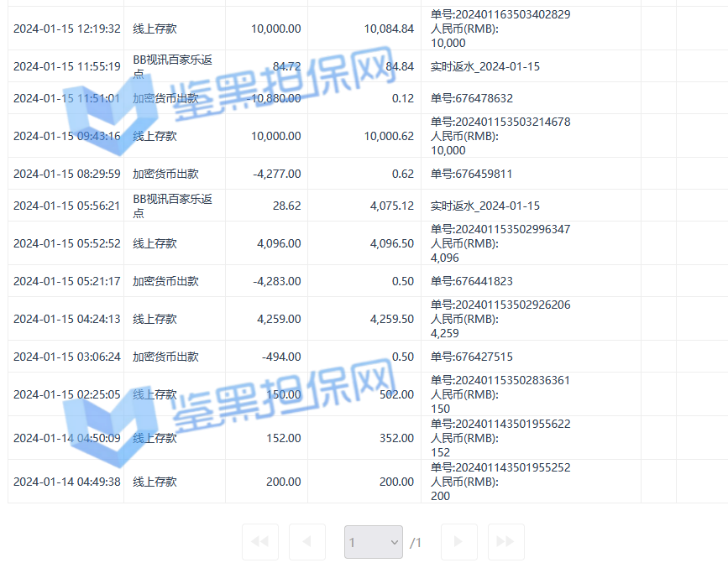This screenshot has height=563, width=728.
Task: Go to the first page of records
Action: click(260, 542)
